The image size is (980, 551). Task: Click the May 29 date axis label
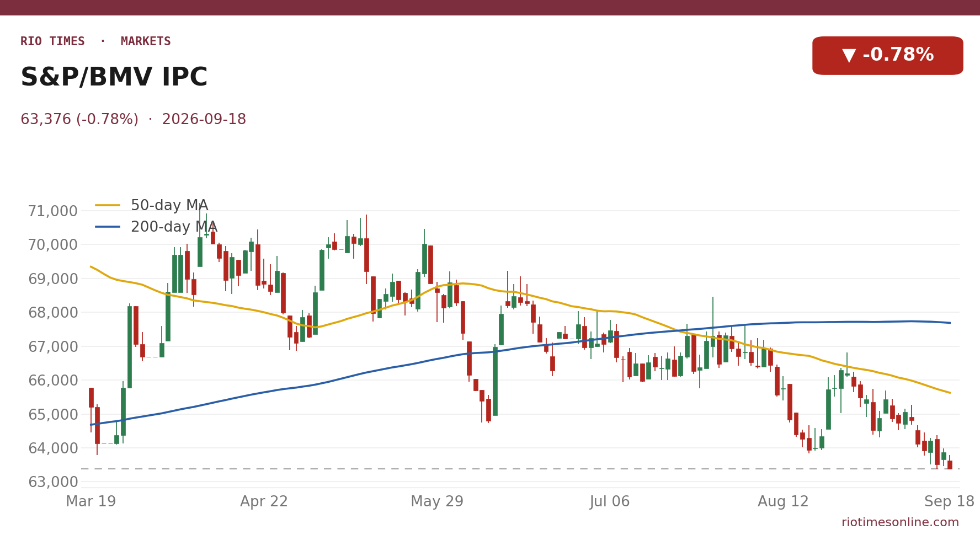[437, 502]
